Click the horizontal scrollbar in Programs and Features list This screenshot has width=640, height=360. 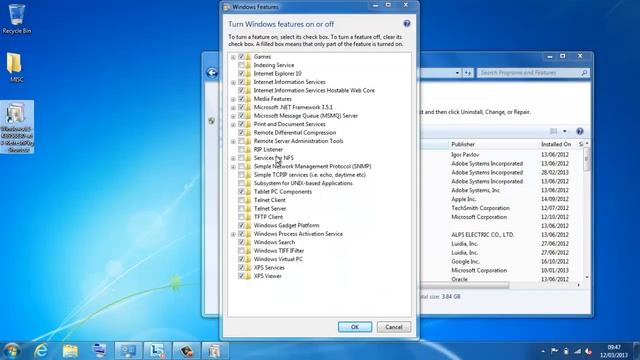click(x=465, y=285)
